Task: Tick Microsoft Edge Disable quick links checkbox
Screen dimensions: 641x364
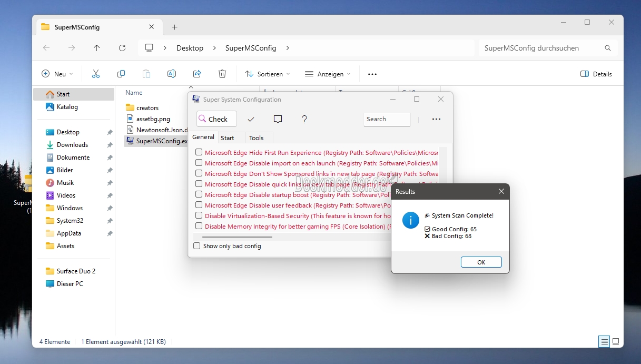Action: [x=199, y=184]
